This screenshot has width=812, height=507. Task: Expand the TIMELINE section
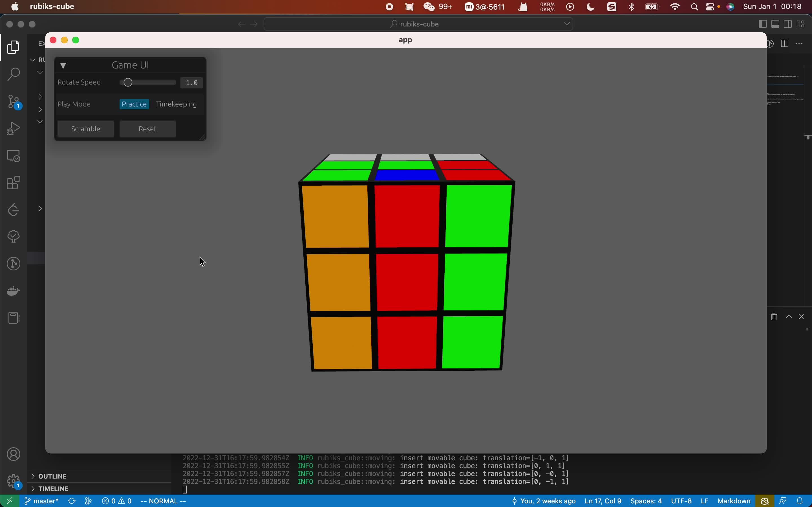53,489
